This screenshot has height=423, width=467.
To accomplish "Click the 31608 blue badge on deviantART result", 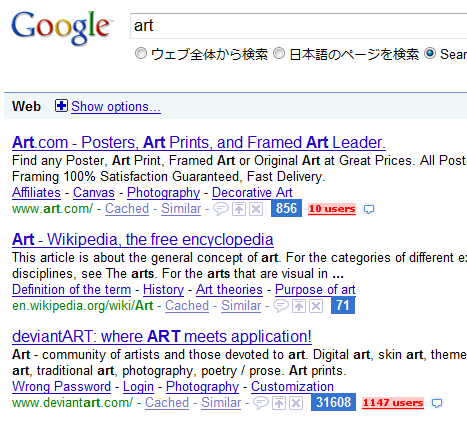I will [x=333, y=402].
